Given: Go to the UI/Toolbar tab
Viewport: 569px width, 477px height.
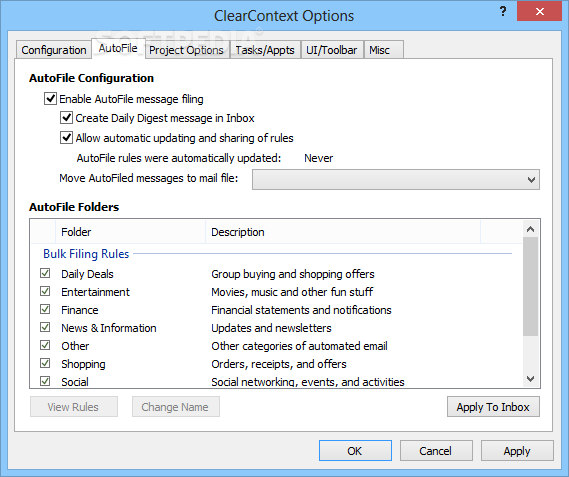Looking at the screenshot, I should (x=332, y=50).
